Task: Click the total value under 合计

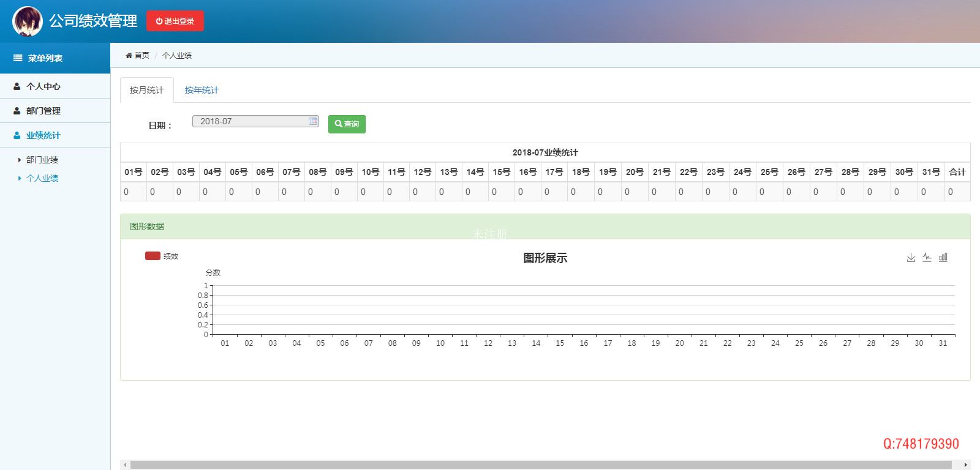Action: point(957,192)
